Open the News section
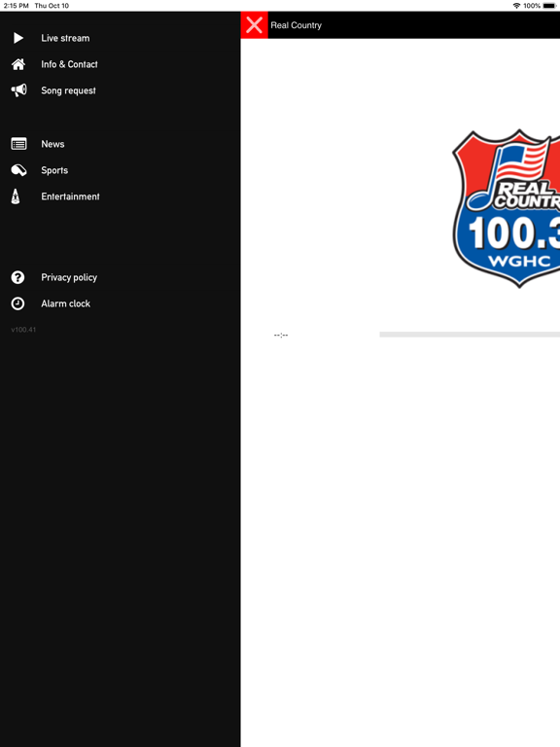 tap(52, 144)
